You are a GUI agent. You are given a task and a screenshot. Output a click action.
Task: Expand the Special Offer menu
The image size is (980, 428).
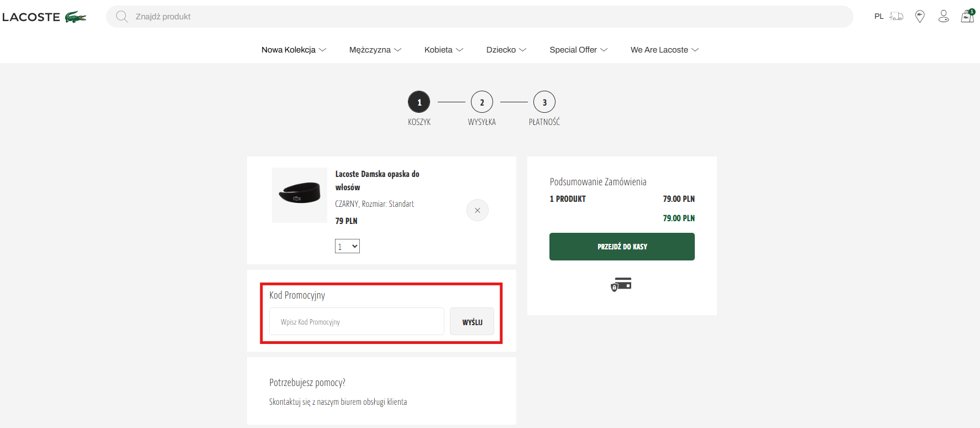point(578,50)
